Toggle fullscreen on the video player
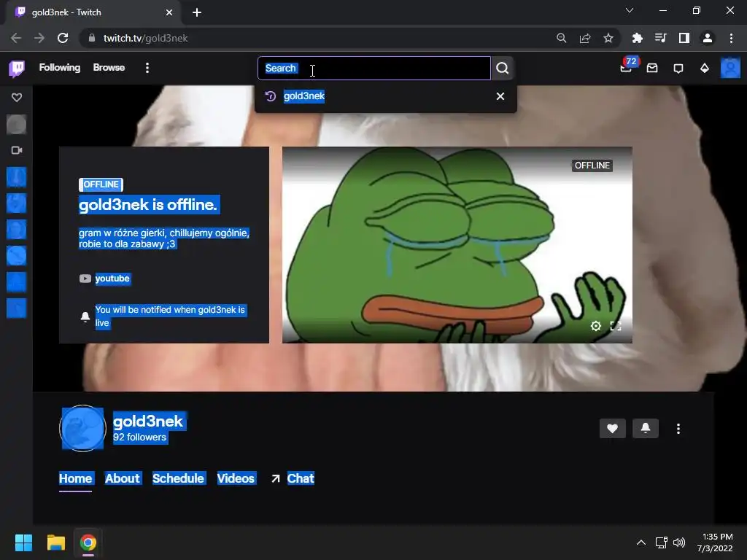 (x=616, y=326)
